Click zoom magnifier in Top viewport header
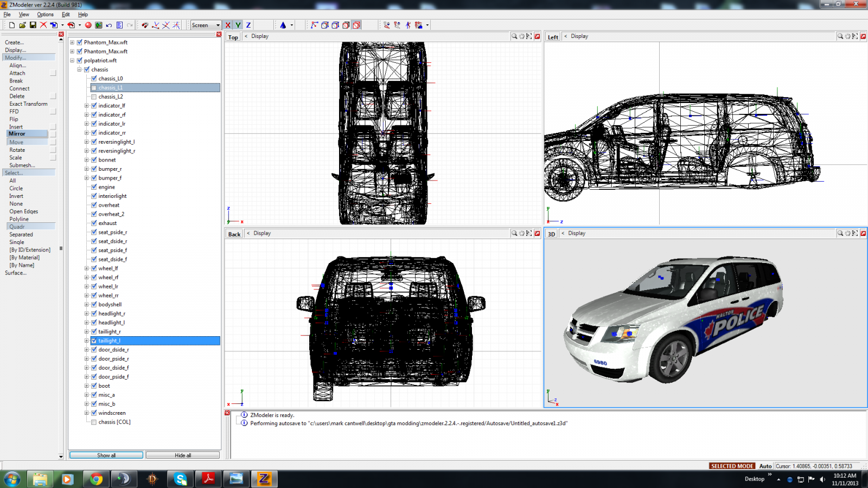The width and height of the screenshot is (868, 488). tap(514, 36)
